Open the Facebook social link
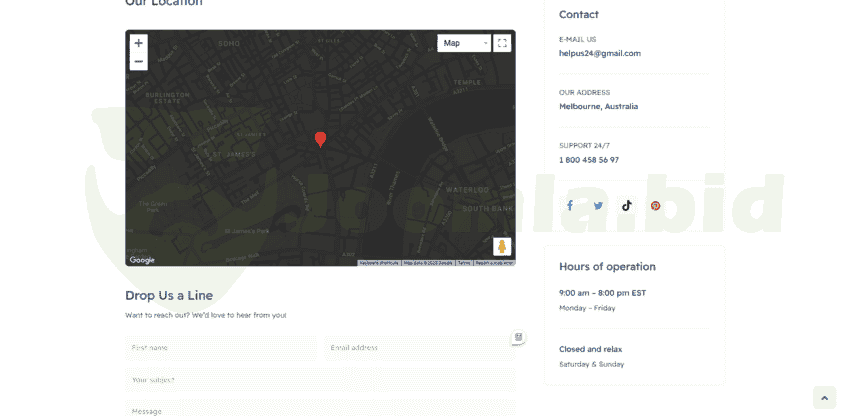This screenshot has height=416, width=850. (x=570, y=206)
